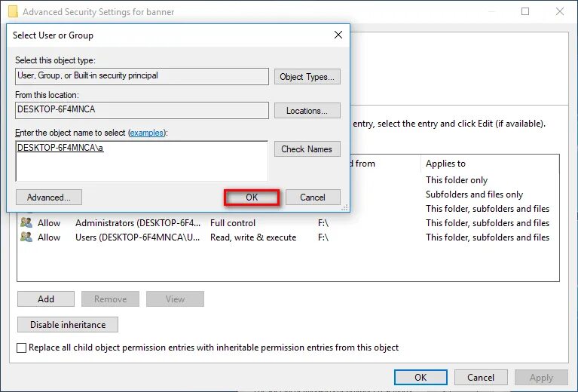Select Administrators (DESKTOP-6F4...) entry
The image size is (578, 392).
138,223
